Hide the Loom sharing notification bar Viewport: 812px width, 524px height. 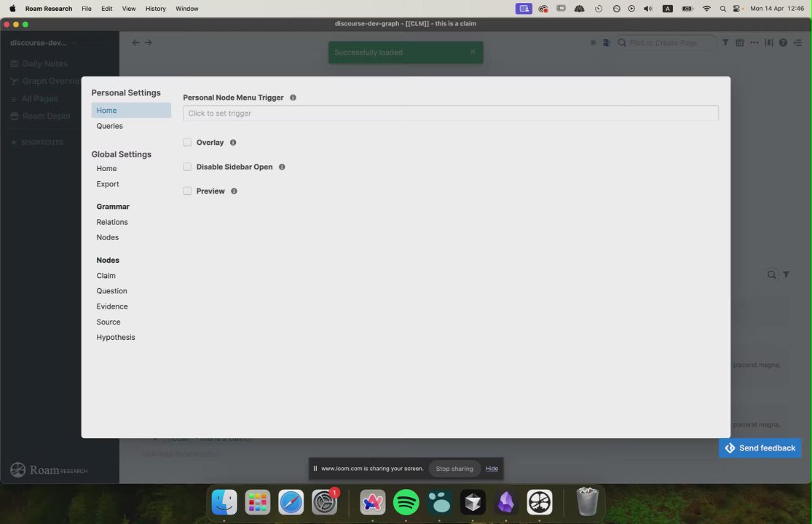tap(492, 469)
